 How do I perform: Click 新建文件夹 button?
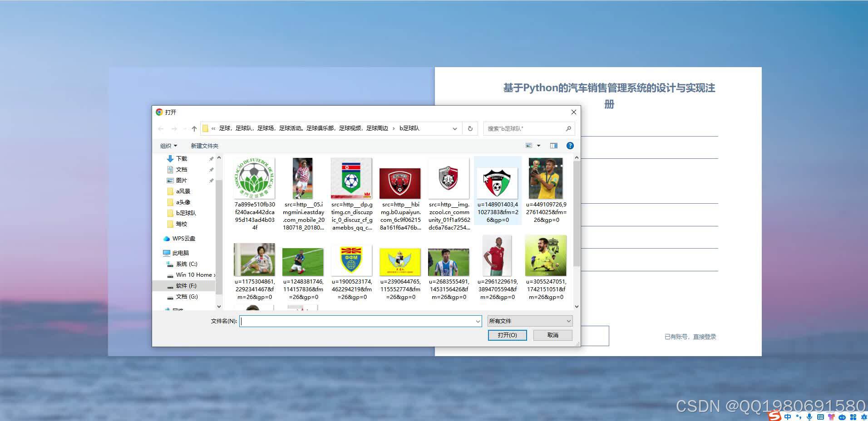(x=204, y=146)
